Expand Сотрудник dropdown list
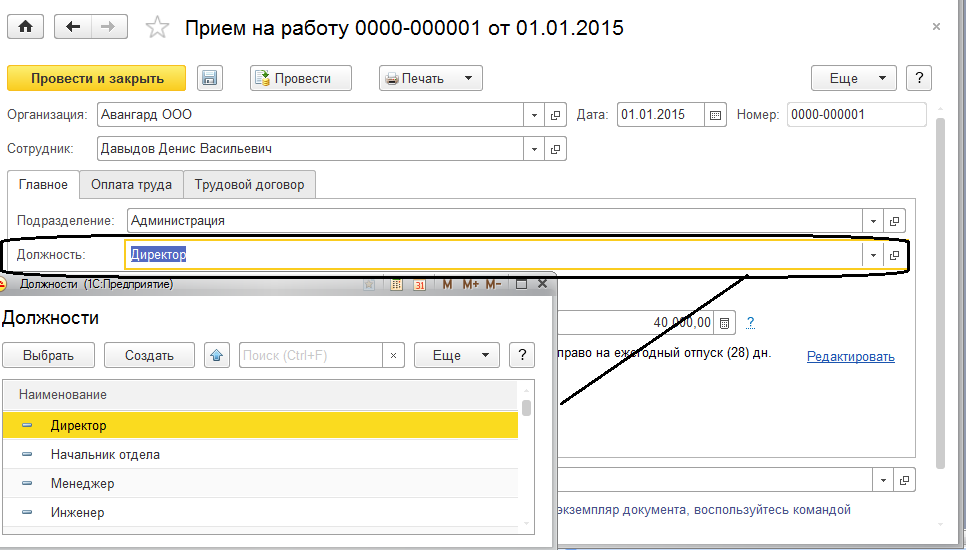Viewport: 966px width, 550px height. pos(534,149)
